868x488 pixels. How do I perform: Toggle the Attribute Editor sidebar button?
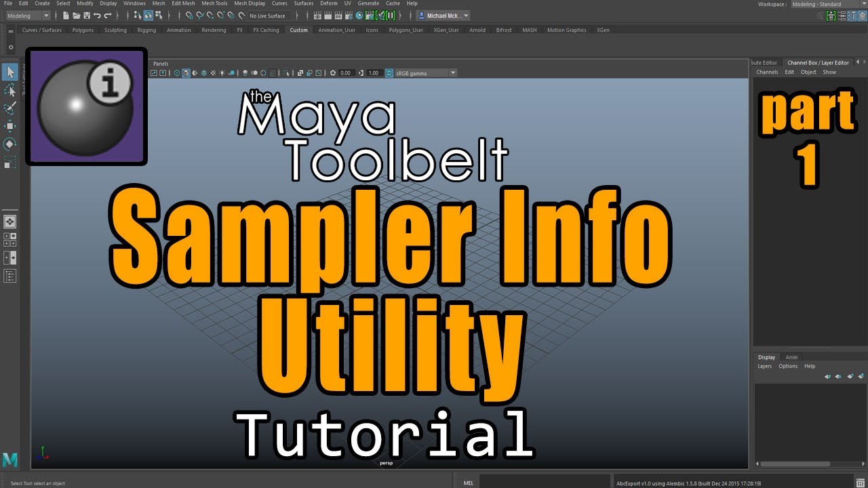(x=842, y=16)
